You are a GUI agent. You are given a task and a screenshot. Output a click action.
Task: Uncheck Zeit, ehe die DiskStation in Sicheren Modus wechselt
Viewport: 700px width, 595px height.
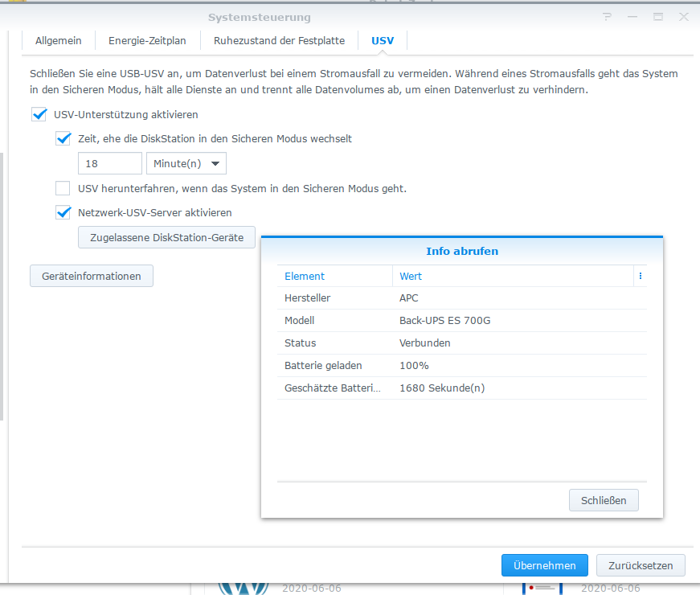click(63, 138)
